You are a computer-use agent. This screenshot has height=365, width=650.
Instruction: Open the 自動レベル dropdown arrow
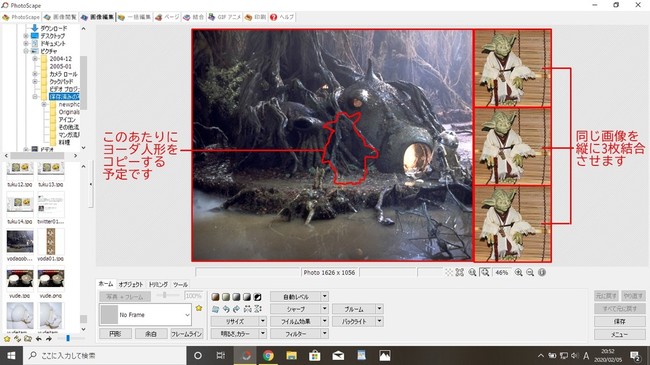[325, 297]
